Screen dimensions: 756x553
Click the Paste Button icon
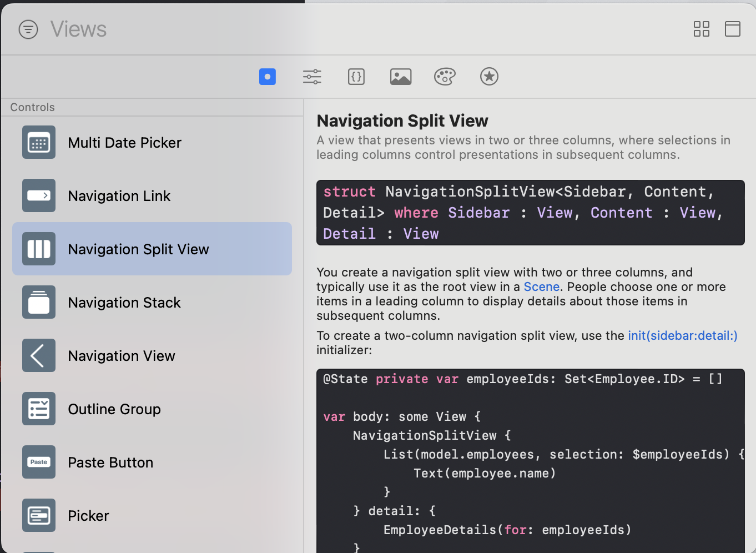pos(39,462)
